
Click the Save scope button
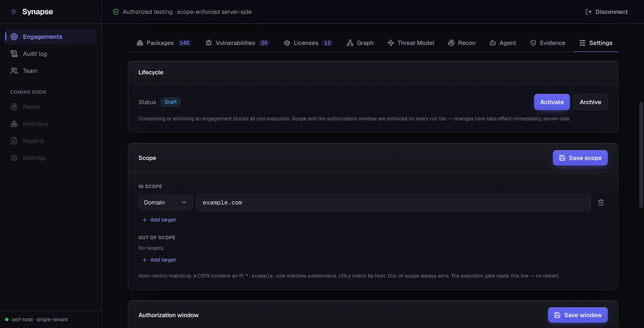580,158
